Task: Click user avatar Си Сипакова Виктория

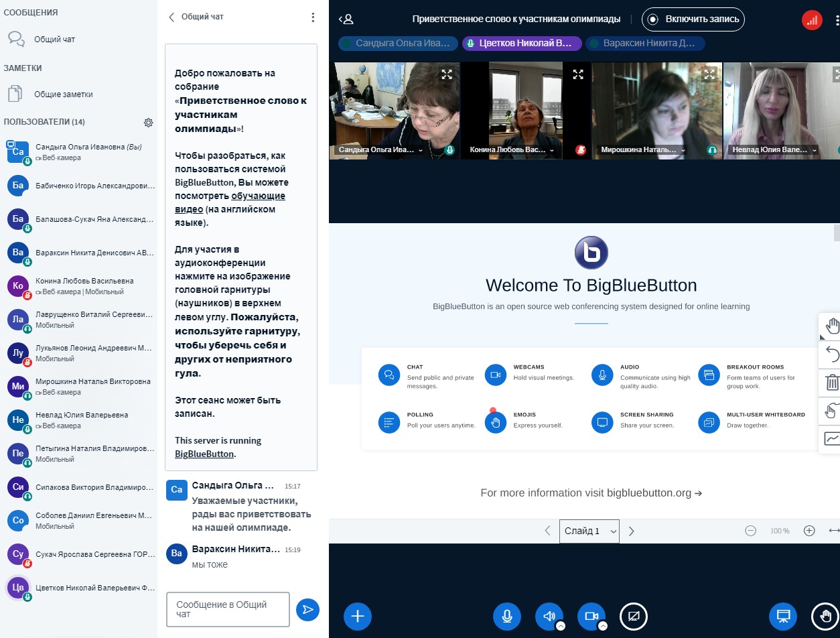Action: 18,487
